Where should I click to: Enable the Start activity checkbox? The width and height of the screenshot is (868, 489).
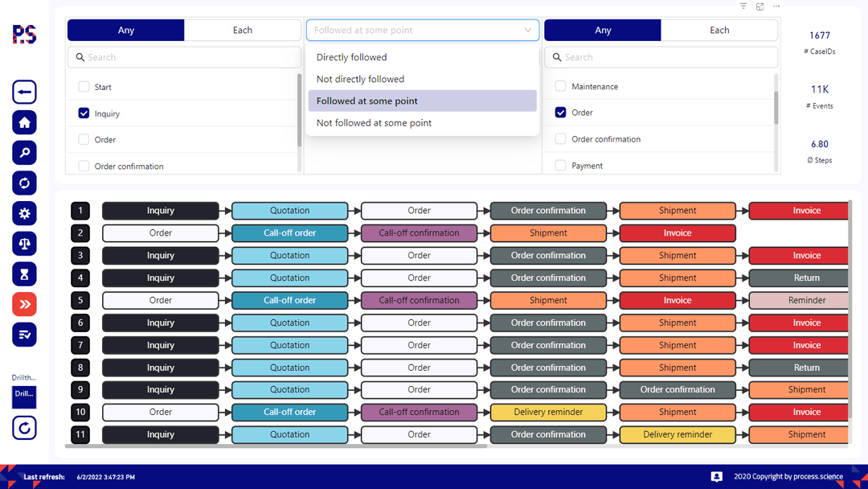(84, 86)
